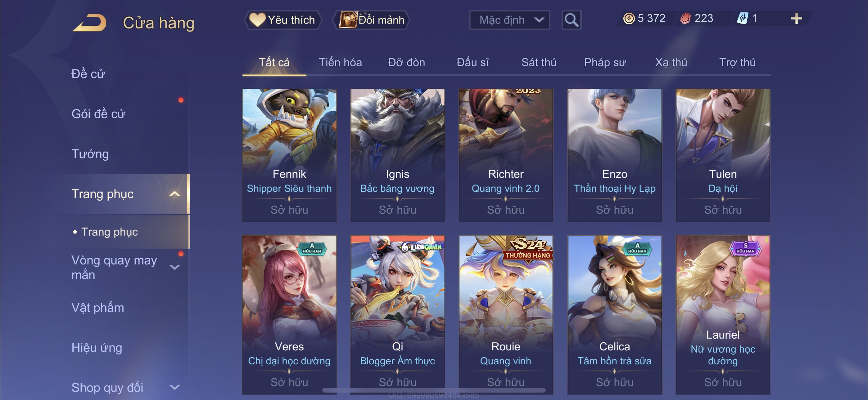868x400 pixels.
Task: Tap the golden back arrow icon
Action: 90,23
